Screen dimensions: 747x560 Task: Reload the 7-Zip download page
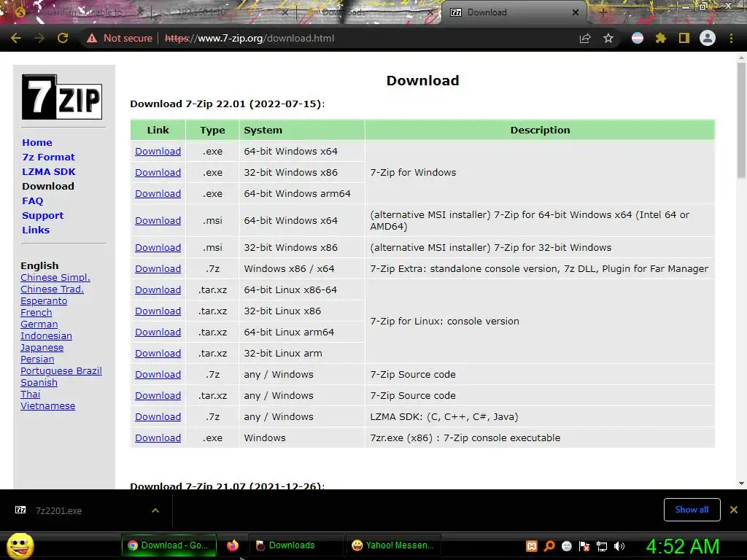[63, 38]
